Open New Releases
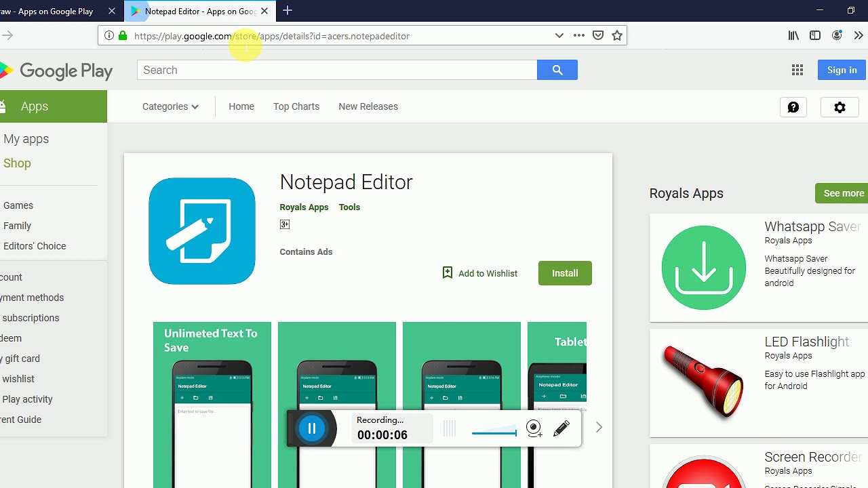Image resolution: width=868 pixels, height=488 pixels. tap(368, 106)
